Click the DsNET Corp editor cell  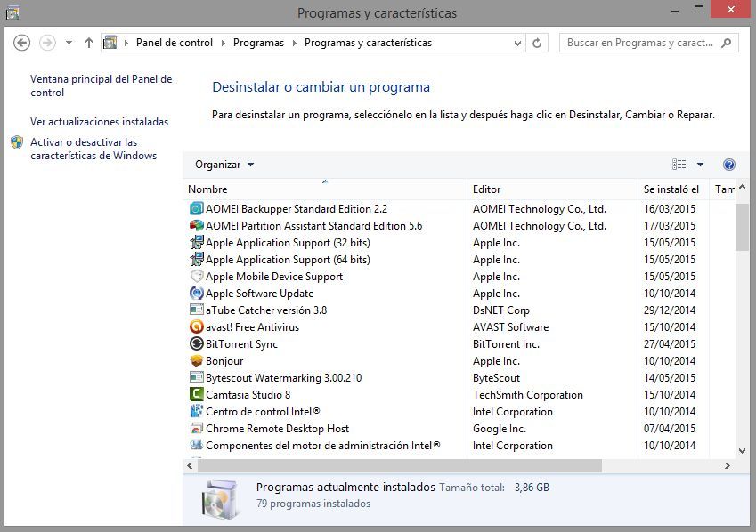pos(501,310)
